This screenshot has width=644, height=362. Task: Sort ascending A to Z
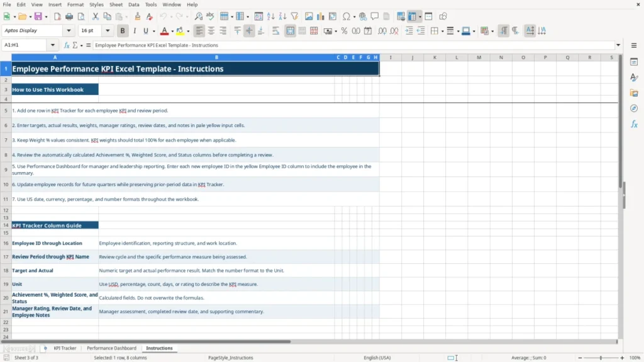click(270, 16)
